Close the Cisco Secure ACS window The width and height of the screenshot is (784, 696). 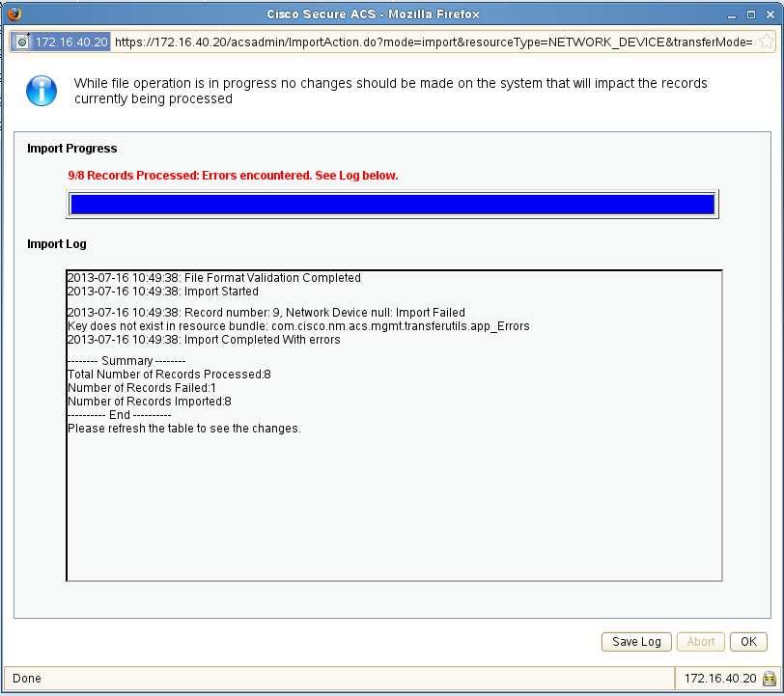pos(770,14)
